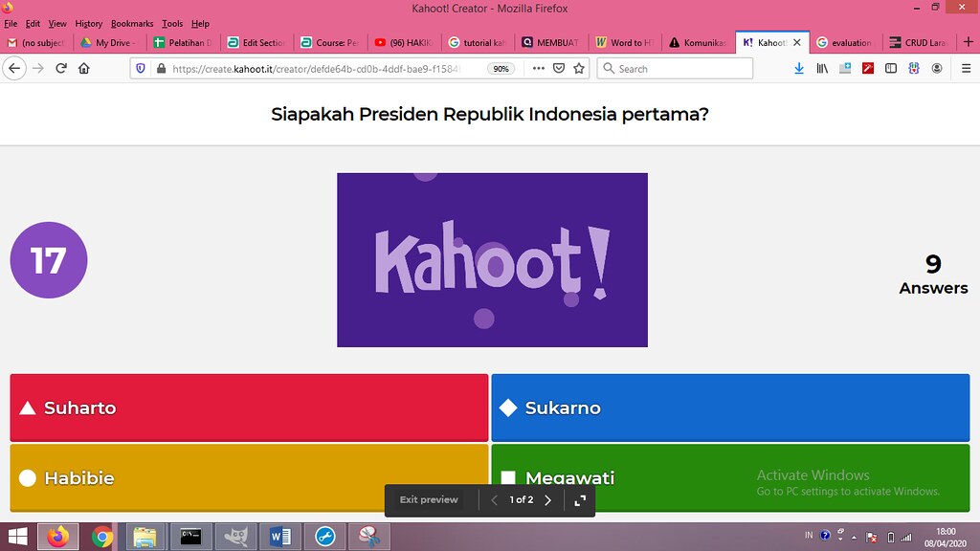Open the History menu
980x551 pixels.
(89, 24)
